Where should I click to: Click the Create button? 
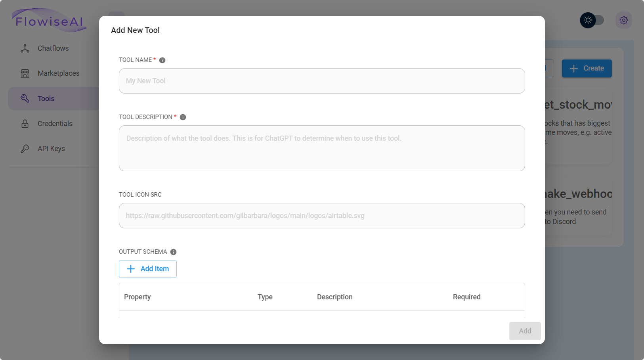tap(587, 68)
